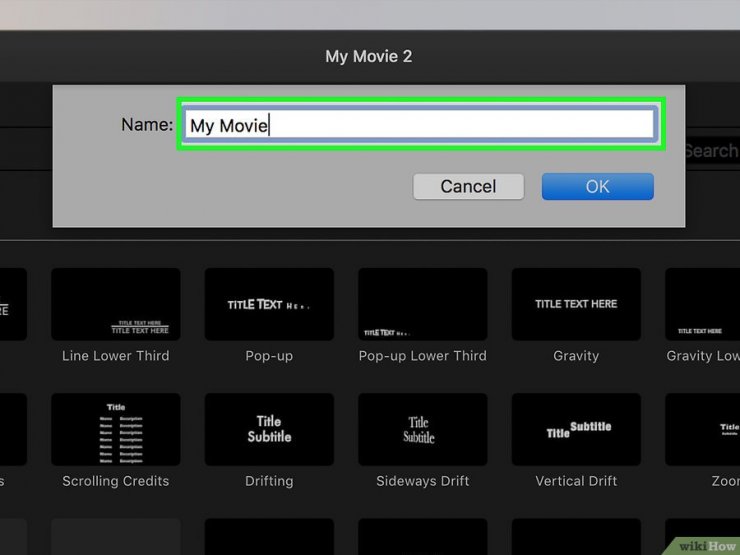
Task: Click the 'Pop-up Lower Third' label
Action: tap(422, 356)
